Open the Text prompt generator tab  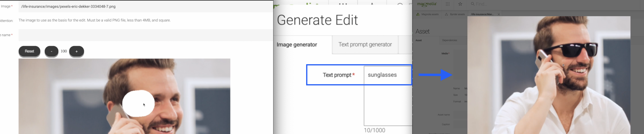pos(365,45)
